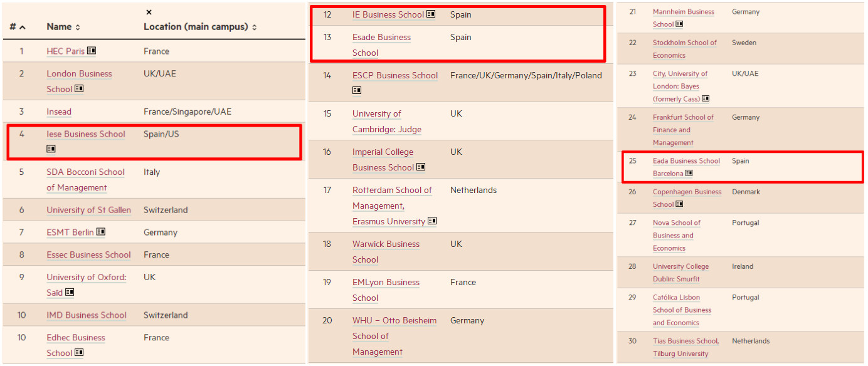The height and width of the screenshot is (366, 868).
Task: Open Frankfurt School of Finance and Management link
Action: tap(683, 130)
